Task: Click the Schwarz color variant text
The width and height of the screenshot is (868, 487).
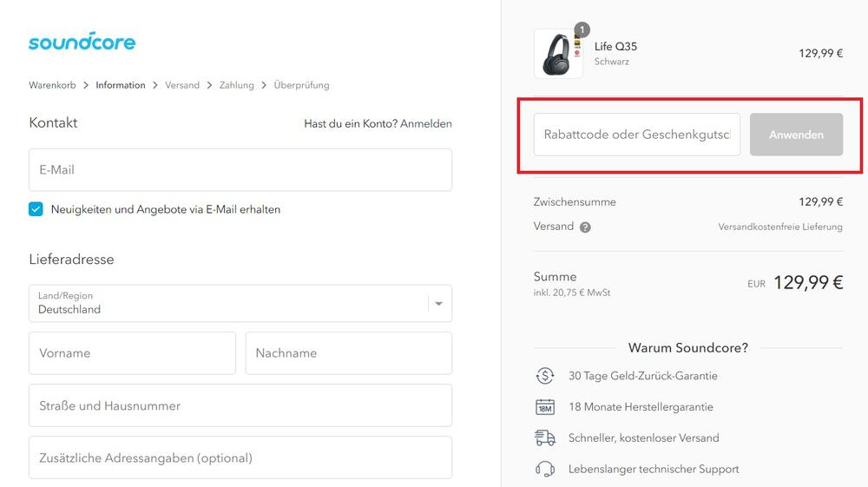Action: pos(612,62)
